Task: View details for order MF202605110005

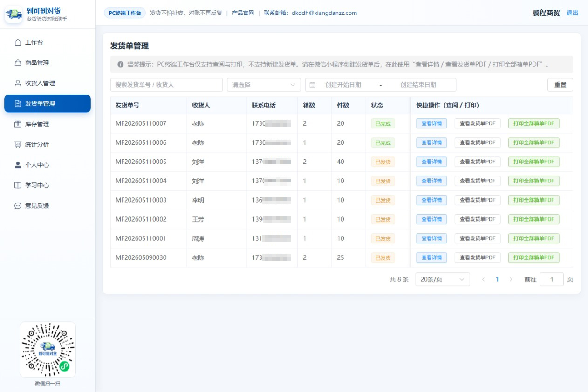Action: 431,162
